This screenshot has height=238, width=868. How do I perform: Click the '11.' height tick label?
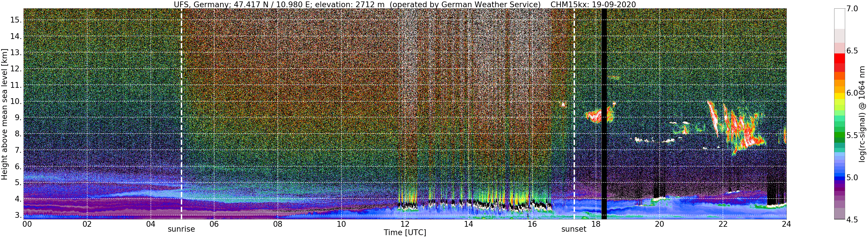pos(16,85)
